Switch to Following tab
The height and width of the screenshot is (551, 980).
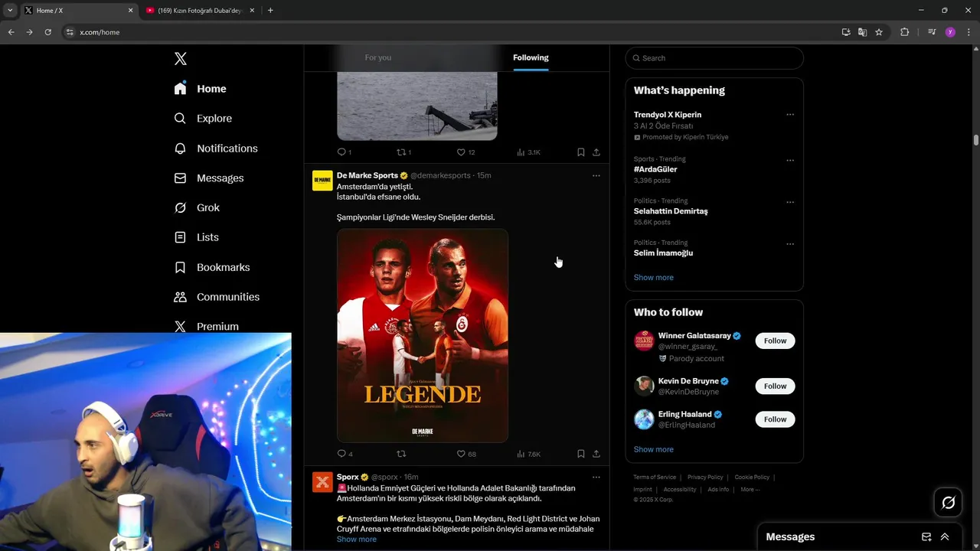pos(531,57)
